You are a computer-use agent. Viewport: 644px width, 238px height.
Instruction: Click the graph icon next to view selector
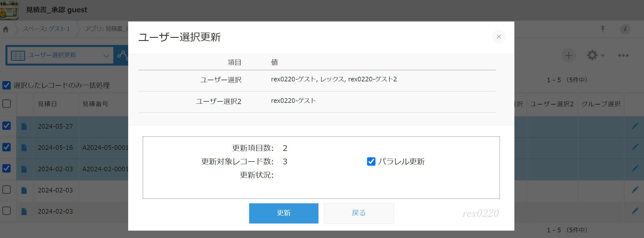click(123, 55)
